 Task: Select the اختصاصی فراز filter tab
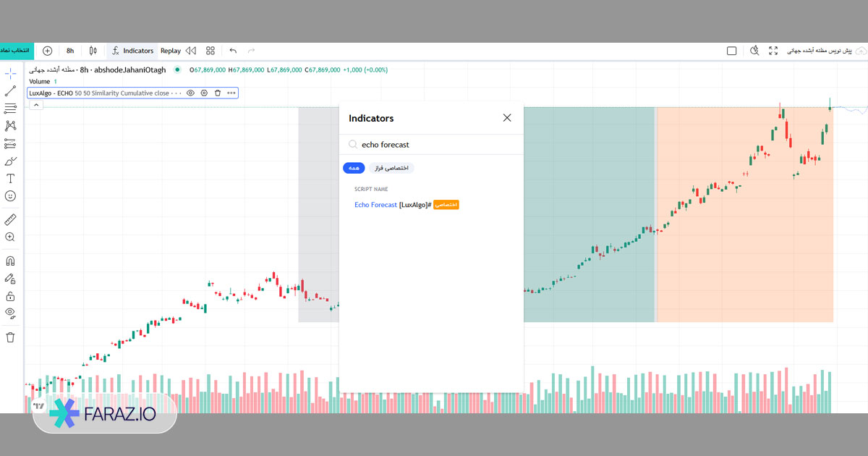(393, 167)
